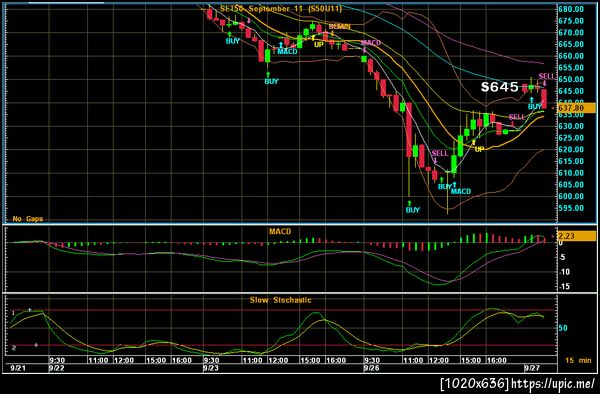Click the 12:00 time label on 9/23
Viewport: 600px width, 394px height.
(278, 360)
